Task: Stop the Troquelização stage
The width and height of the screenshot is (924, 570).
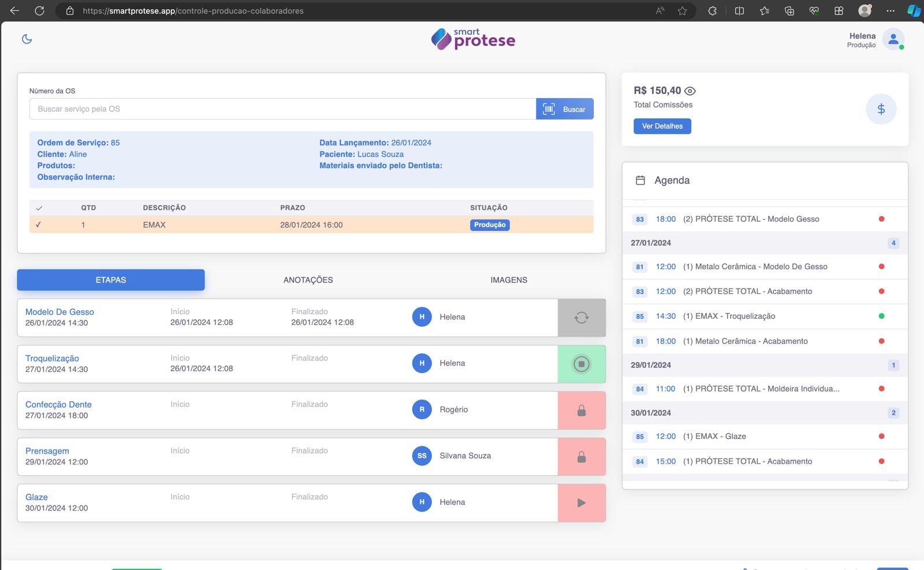Action: click(582, 364)
